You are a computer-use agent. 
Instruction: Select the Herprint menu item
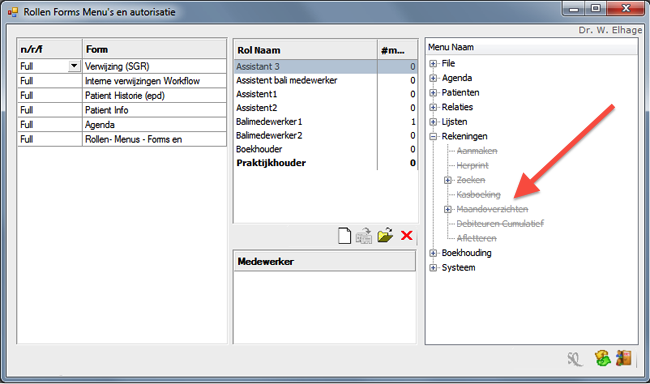pyautogui.click(x=473, y=165)
